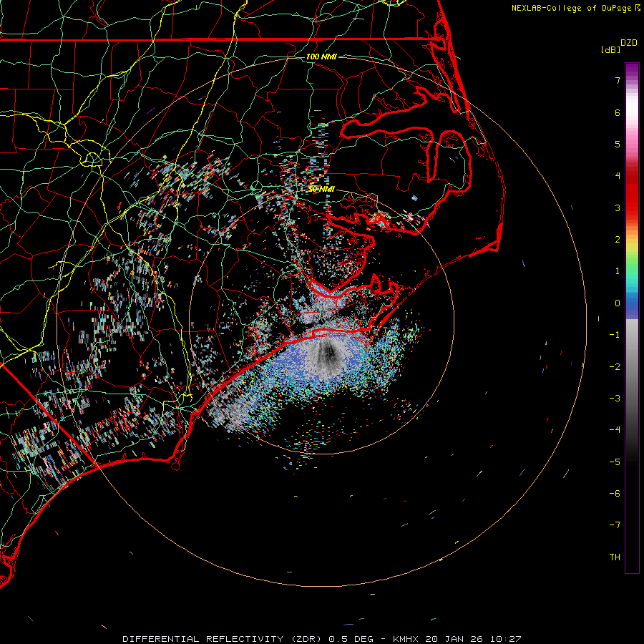Click the 1 dB mark on color scale
This screenshot has height=644, width=644.
coord(618,271)
